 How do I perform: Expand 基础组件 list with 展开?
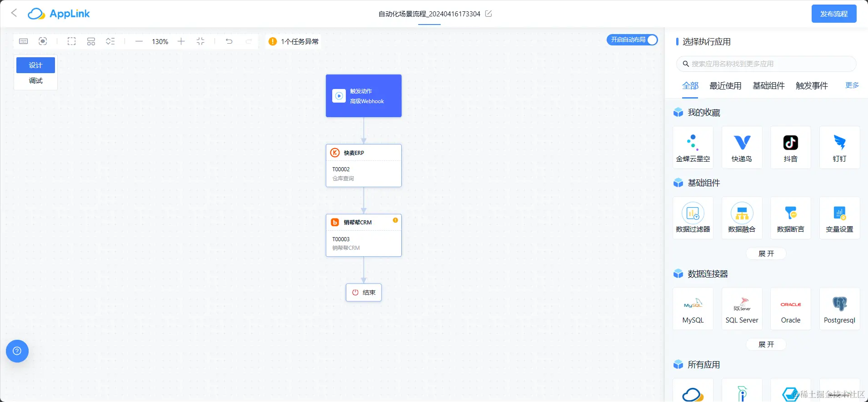point(766,254)
